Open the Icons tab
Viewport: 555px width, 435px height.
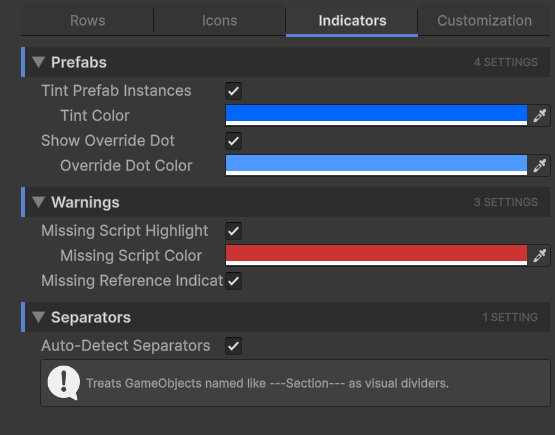219,21
